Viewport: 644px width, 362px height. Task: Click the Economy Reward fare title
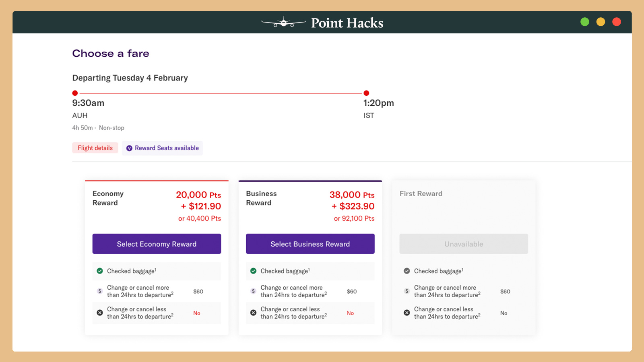pos(108,198)
